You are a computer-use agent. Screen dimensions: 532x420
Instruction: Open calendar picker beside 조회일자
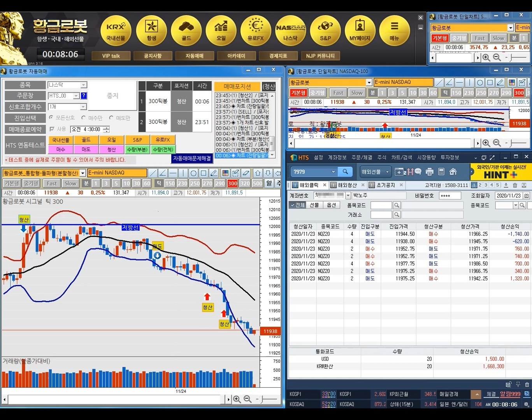click(527, 196)
